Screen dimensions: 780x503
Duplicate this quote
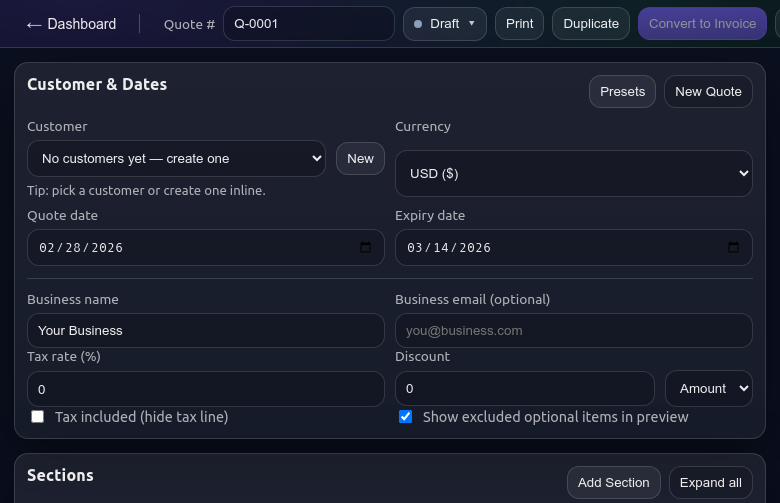(591, 24)
